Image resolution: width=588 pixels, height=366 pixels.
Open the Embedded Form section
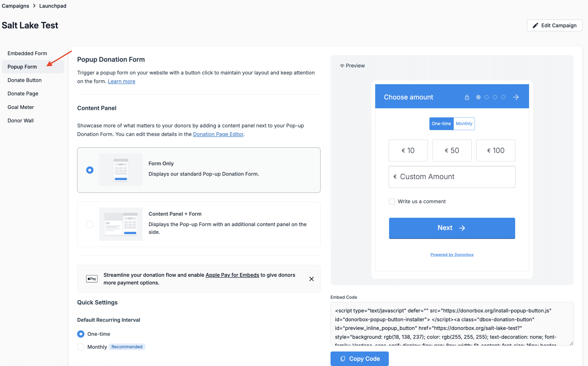[x=27, y=53]
